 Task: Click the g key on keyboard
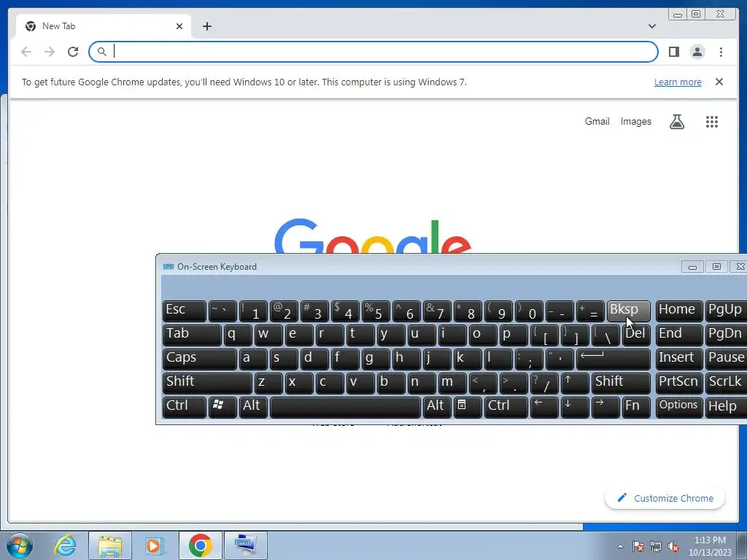tap(376, 359)
